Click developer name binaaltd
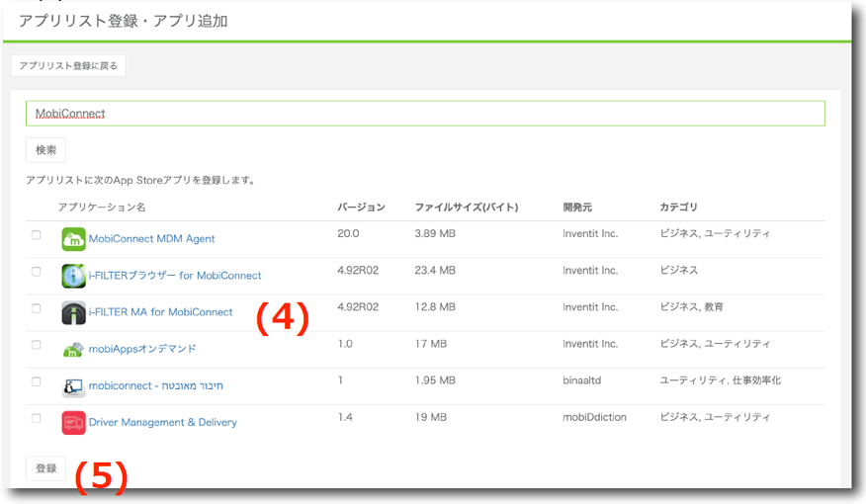This screenshot has width=866, height=504. pos(581,380)
